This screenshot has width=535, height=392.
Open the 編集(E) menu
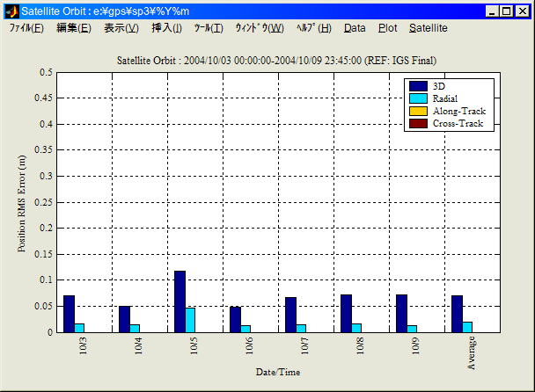(x=74, y=28)
